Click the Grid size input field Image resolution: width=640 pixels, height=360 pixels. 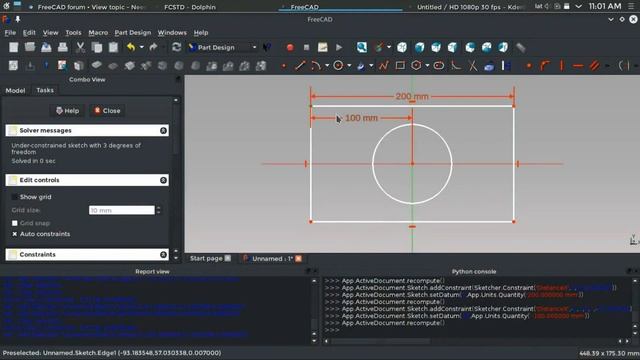pyautogui.click(x=122, y=210)
